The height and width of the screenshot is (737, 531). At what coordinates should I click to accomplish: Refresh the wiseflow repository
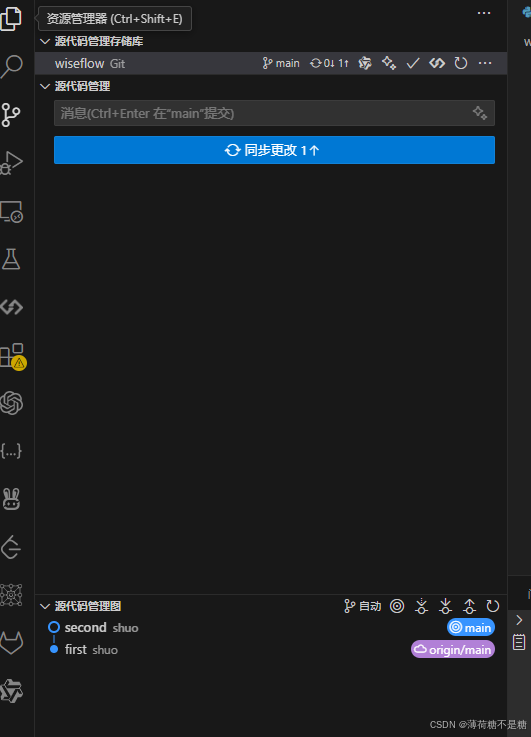pyautogui.click(x=461, y=63)
